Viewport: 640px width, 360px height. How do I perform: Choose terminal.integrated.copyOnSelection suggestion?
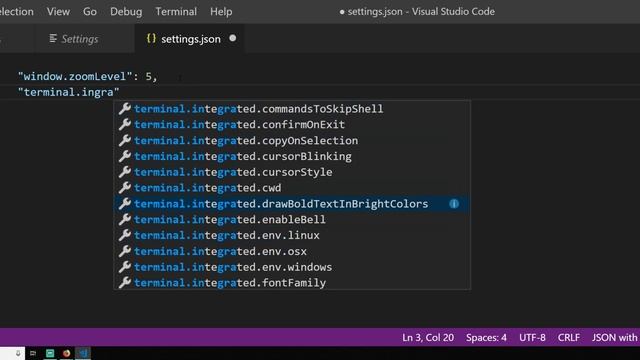coord(292,140)
